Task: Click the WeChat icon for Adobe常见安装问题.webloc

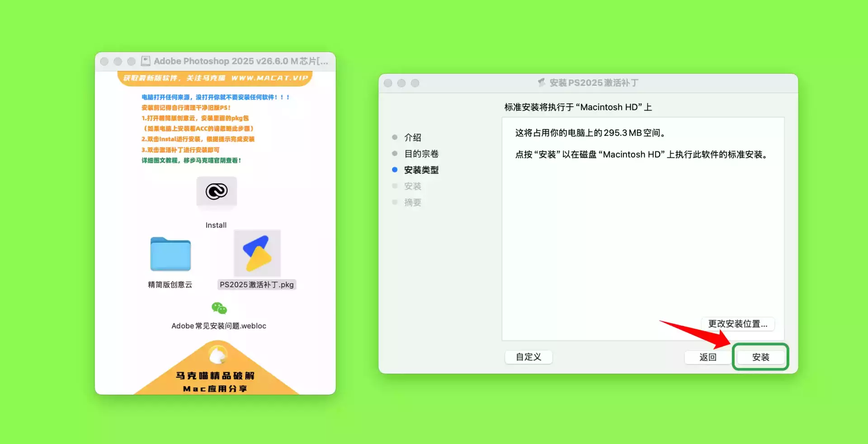Action: [219, 308]
